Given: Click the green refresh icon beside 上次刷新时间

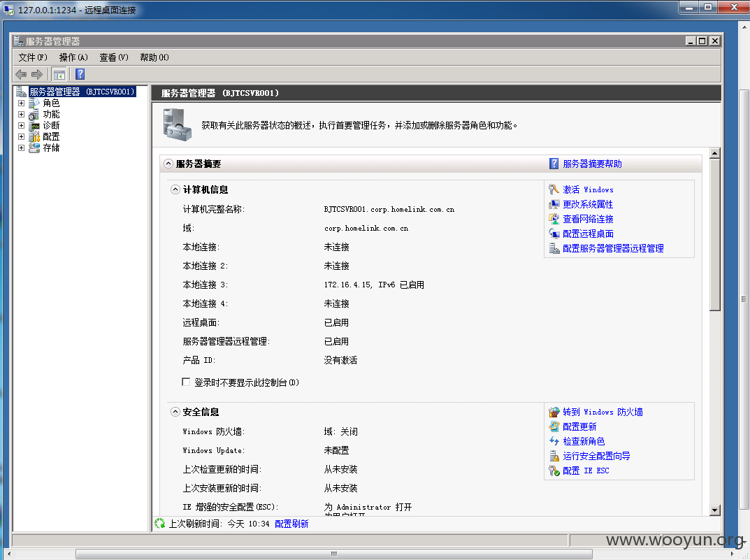Looking at the screenshot, I should (160, 524).
